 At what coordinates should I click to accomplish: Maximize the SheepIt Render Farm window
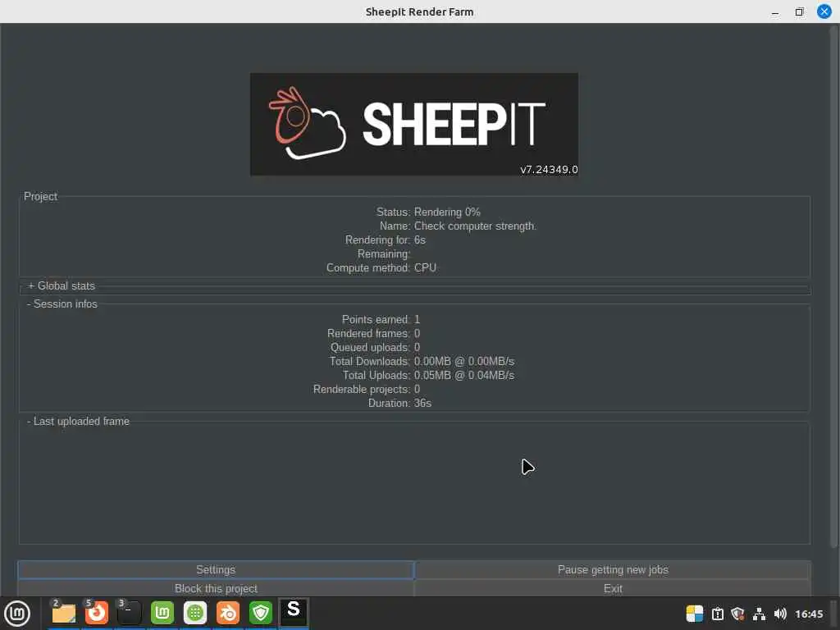(x=799, y=11)
